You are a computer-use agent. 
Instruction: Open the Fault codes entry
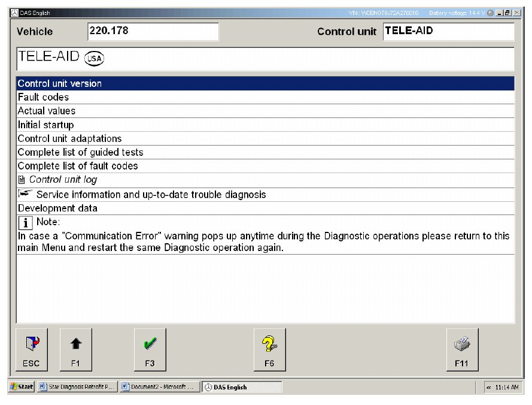point(43,97)
